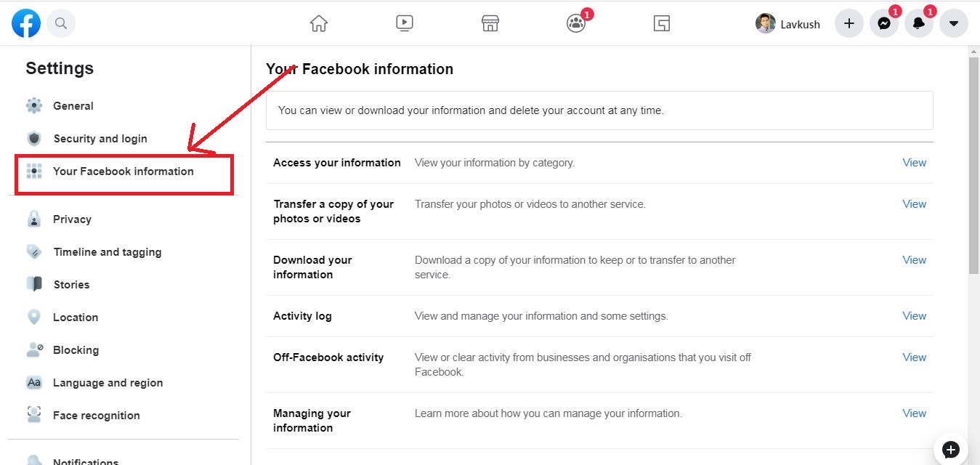
Task: Click the Settings heading
Action: (x=60, y=68)
